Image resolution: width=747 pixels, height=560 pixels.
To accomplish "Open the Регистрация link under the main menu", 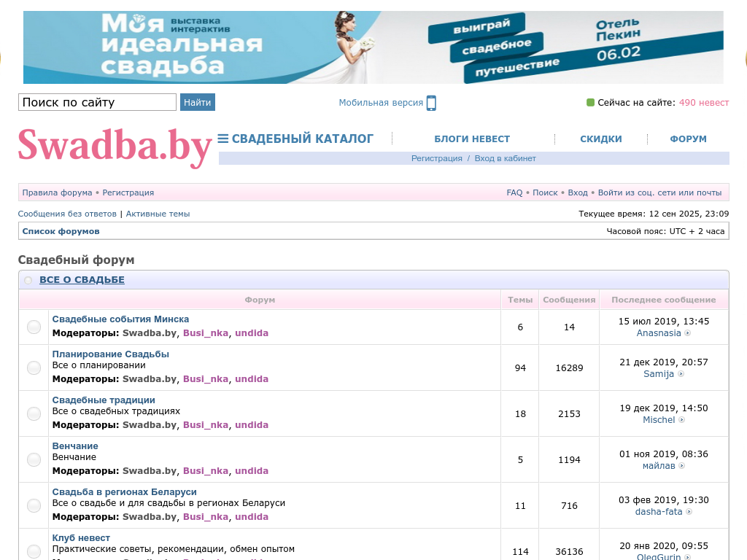I will 436,158.
